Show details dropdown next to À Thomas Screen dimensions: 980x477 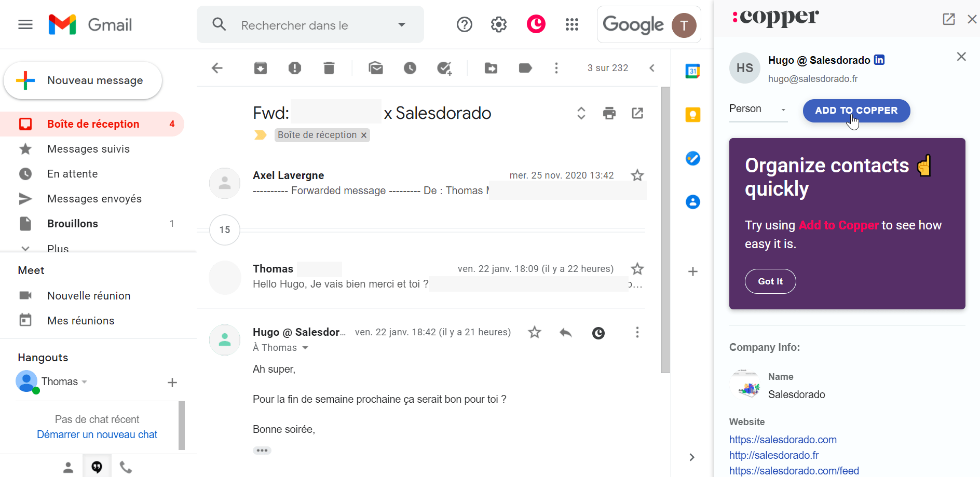305,348
